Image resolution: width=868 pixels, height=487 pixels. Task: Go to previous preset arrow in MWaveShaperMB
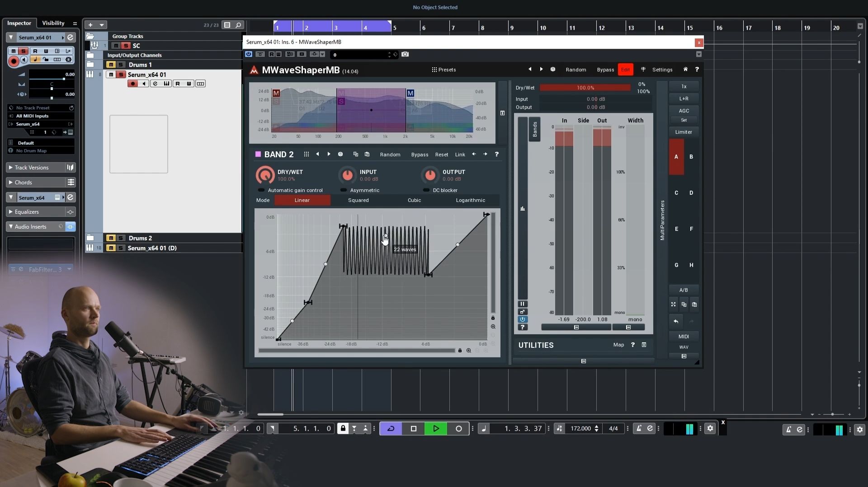[x=530, y=70]
